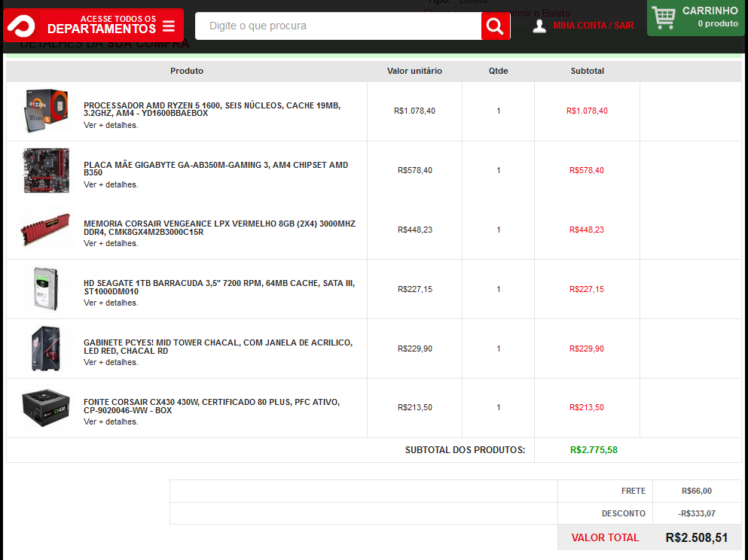Open 'Ver + detalhes' for Ryzen processor

pos(111,126)
